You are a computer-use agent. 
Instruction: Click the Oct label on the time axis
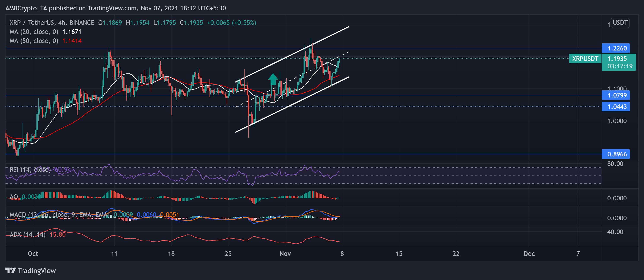33,254
